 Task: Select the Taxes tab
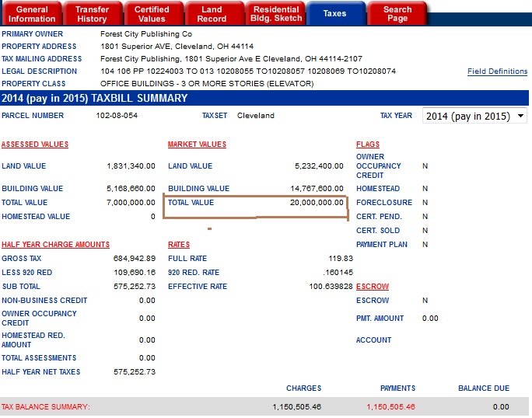pyautogui.click(x=334, y=13)
